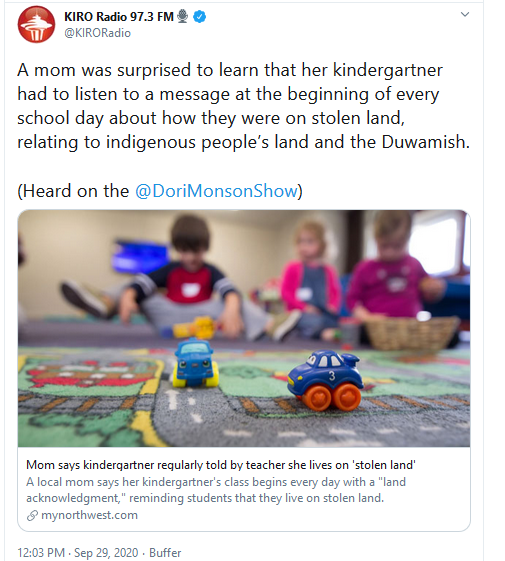This screenshot has height=561, width=505.
Task: Click the link chain icon by mynorthwest.com
Action: [x=32, y=516]
